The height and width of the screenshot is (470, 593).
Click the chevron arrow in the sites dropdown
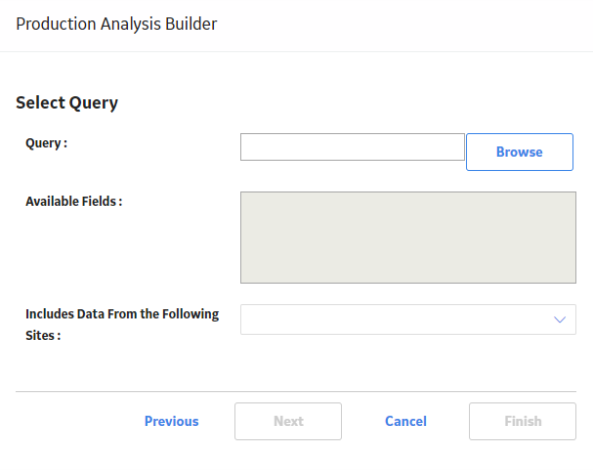click(559, 320)
